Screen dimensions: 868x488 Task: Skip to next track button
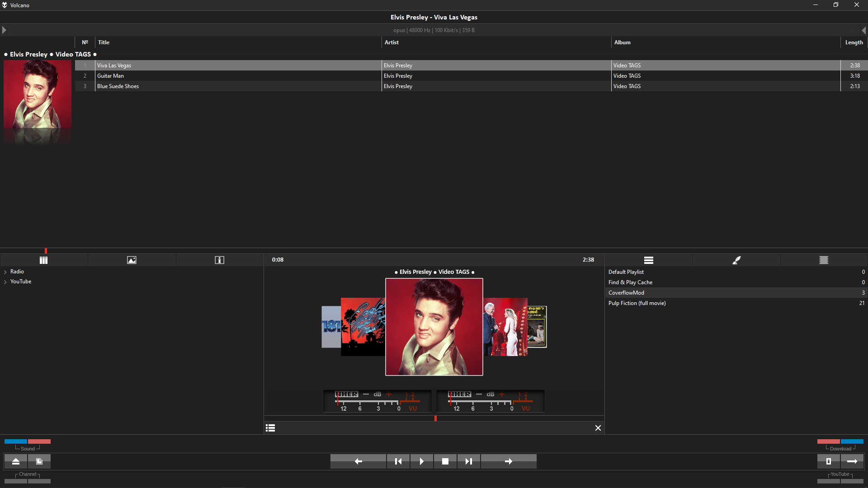tap(468, 461)
